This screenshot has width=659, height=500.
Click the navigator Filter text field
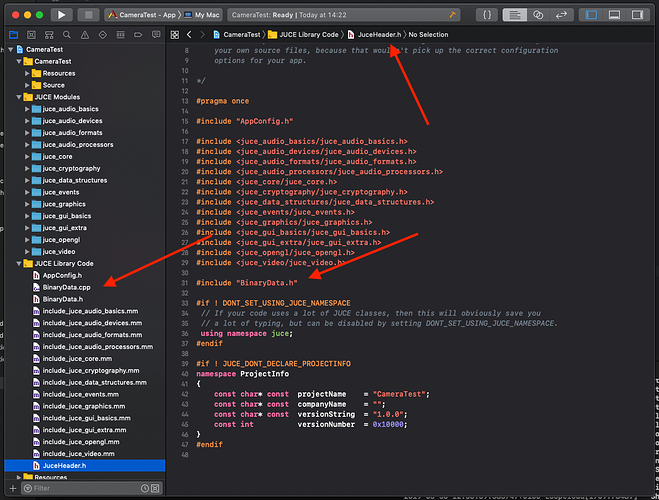click(x=80, y=489)
